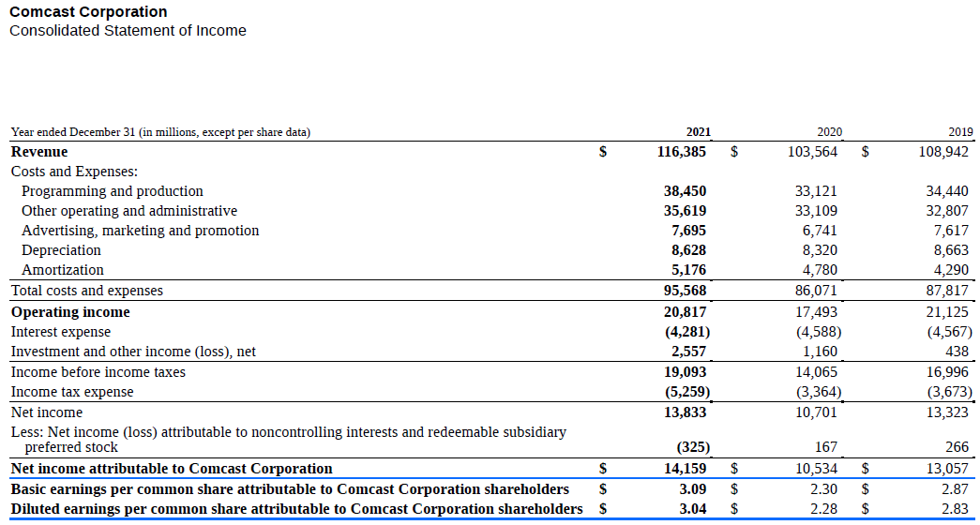Click Total costs and expenses label

[87, 291]
